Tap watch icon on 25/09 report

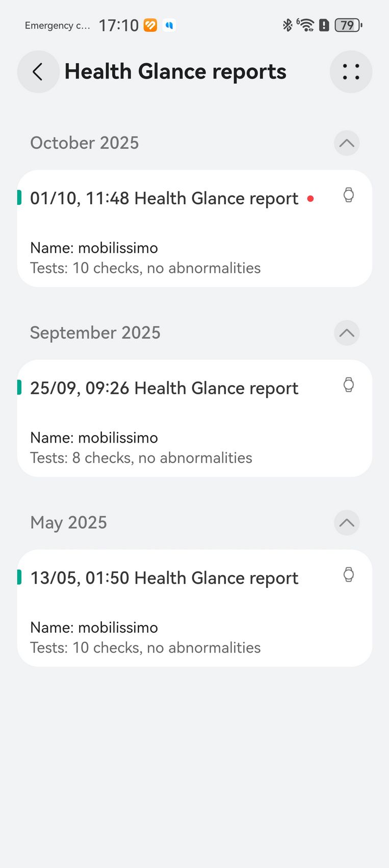point(349,385)
